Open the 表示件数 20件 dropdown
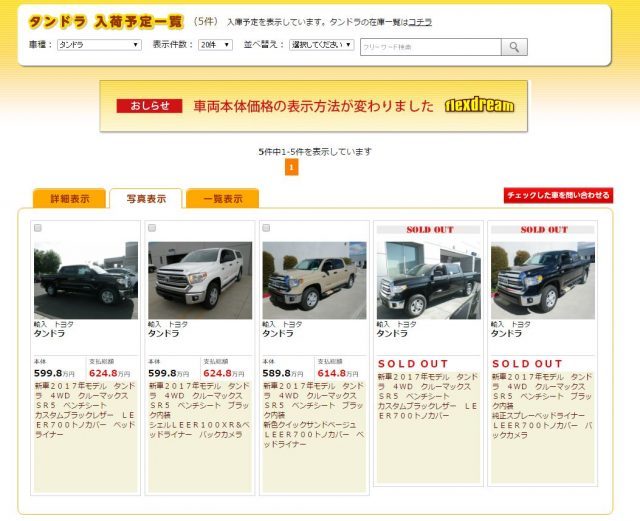 coord(215,45)
